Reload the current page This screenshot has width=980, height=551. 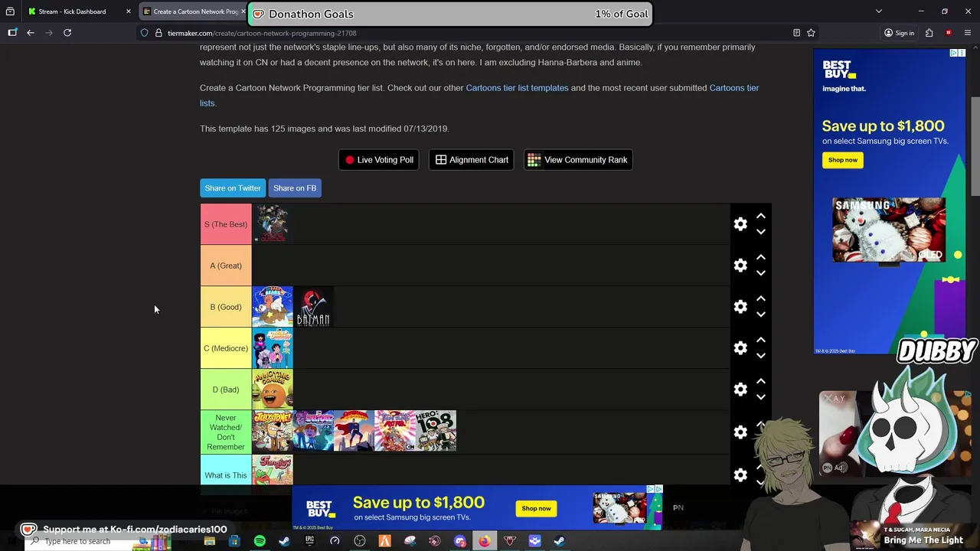point(67,33)
